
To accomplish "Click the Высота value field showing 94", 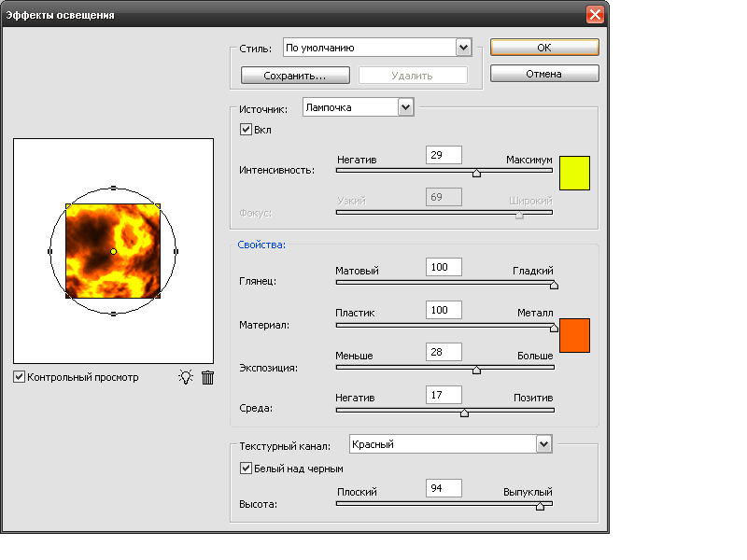I will tap(444, 488).
